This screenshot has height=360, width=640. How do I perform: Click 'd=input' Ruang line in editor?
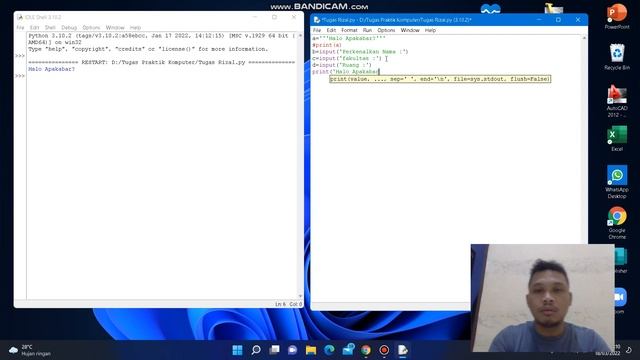coord(342,65)
